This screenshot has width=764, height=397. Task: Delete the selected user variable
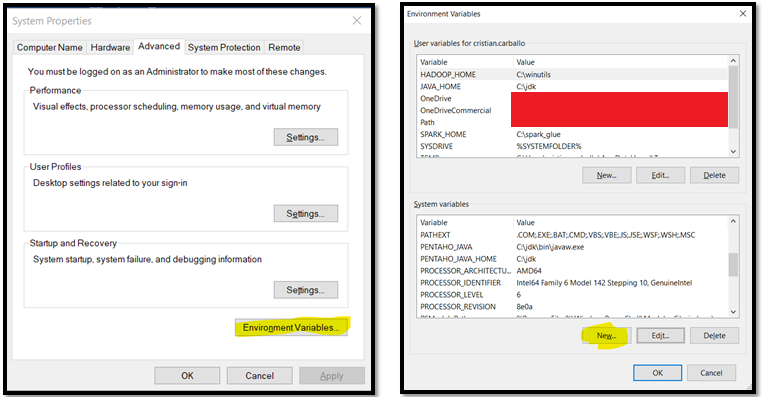pyautogui.click(x=714, y=175)
